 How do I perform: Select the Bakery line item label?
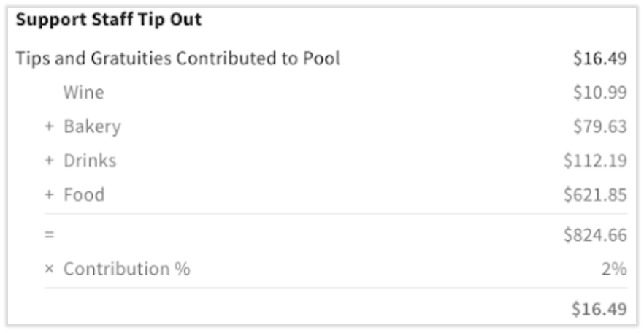point(92,127)
